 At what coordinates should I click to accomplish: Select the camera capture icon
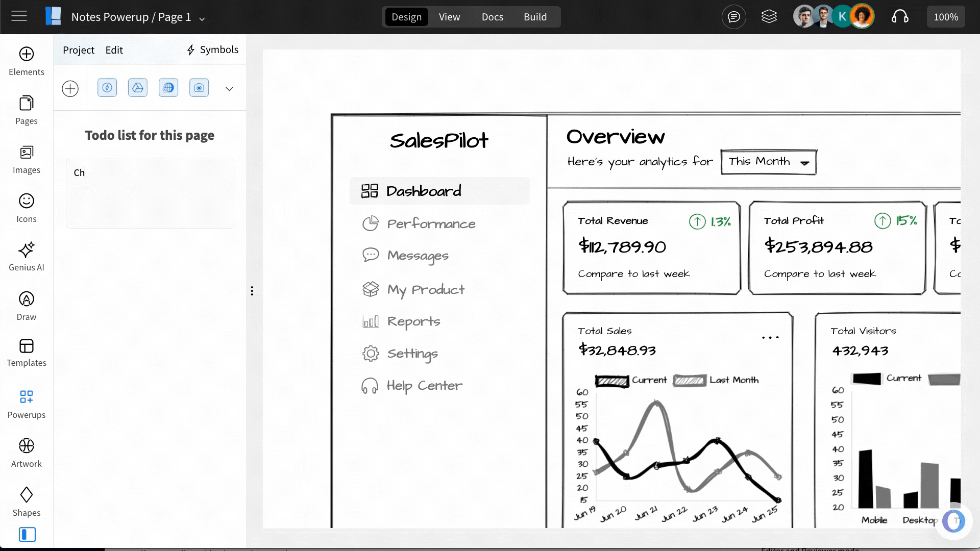(199, 87)
